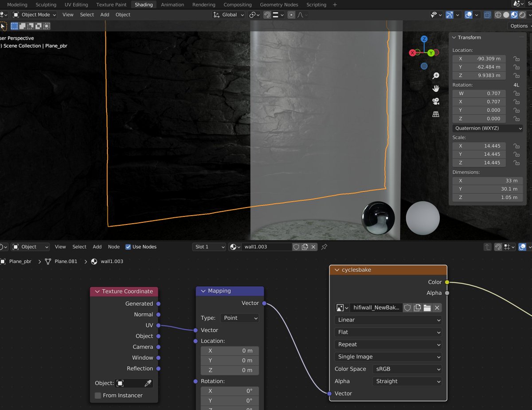
Task: Enable the From Instancer checkbox
Action: point(98,395)
